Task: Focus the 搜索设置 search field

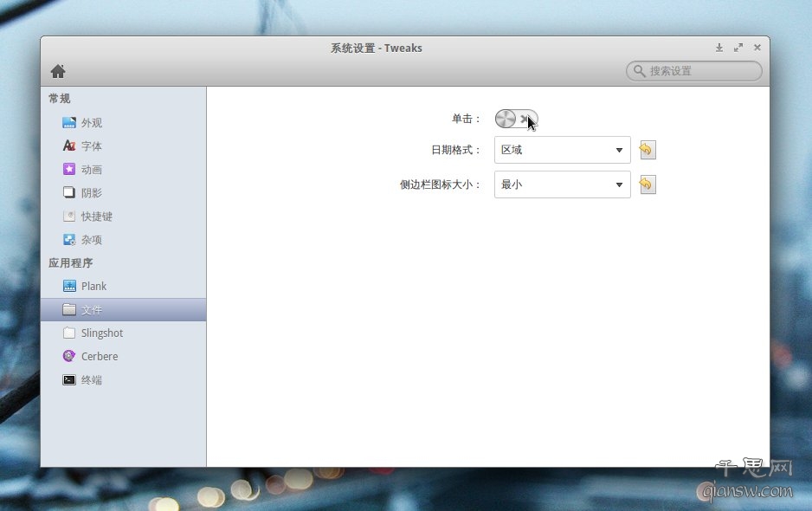Action: pyautogui.click(x=694, y=71)
